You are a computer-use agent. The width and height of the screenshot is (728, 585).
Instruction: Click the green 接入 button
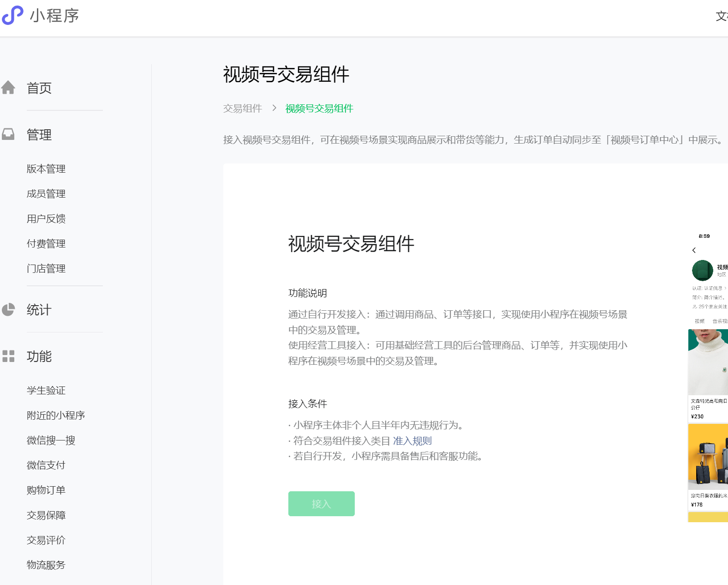pos(322,504)
